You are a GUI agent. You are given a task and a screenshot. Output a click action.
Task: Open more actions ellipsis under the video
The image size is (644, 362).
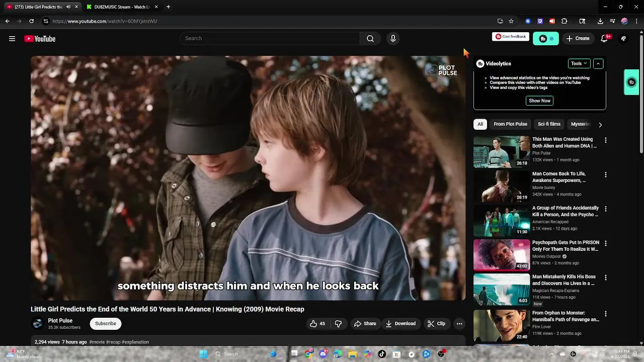[459, 324]
